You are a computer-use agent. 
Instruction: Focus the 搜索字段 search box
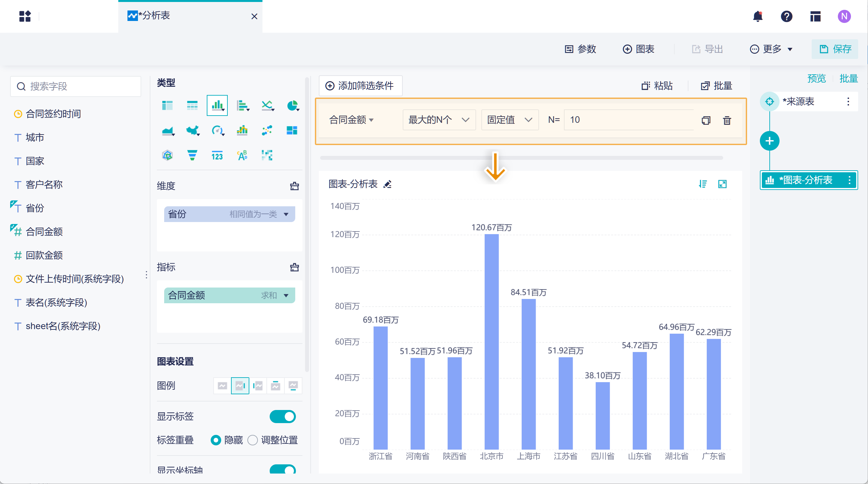pos(76,86)
